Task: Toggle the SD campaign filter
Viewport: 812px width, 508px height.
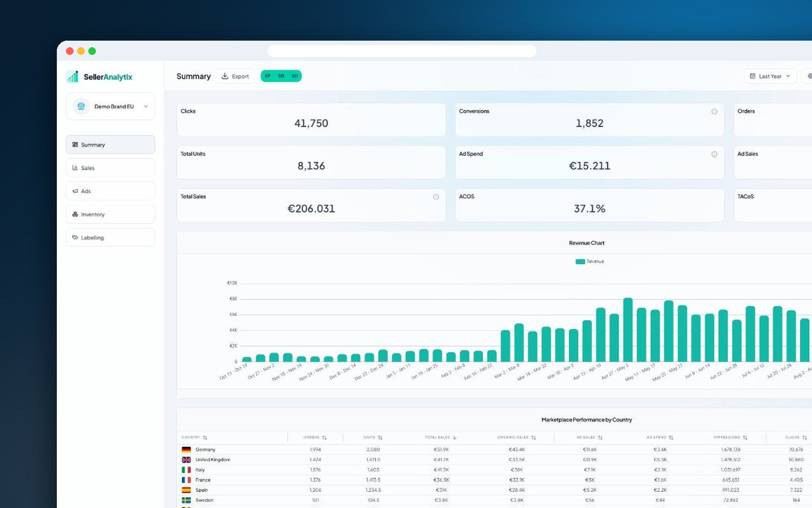Action: click(x=294, y=76)
